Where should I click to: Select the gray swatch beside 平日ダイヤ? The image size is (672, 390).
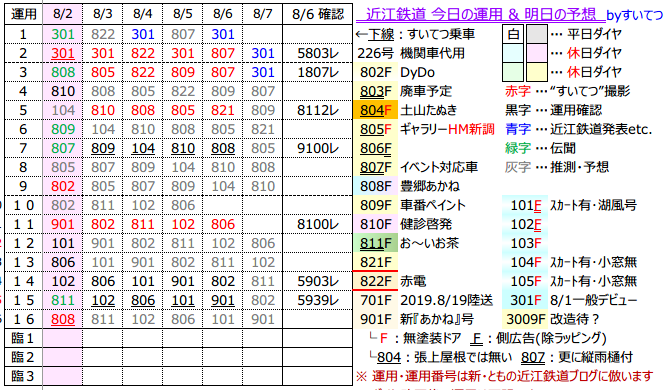point(537,34)
